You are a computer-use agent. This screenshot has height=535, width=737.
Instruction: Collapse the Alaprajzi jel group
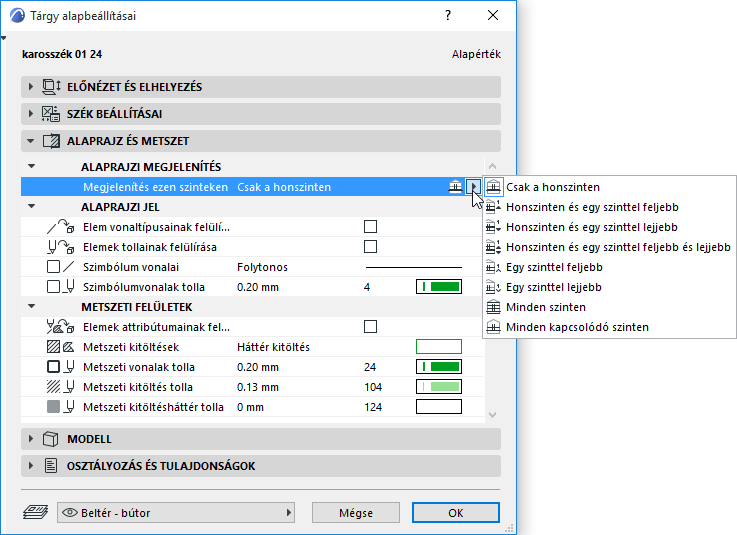coord(32,206)
